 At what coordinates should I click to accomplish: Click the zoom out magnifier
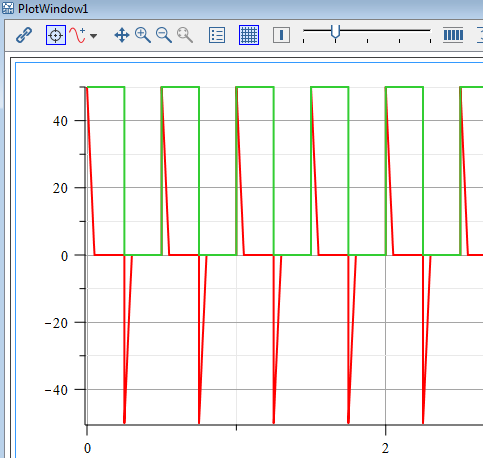pyautogui.click(x=164, y=35)
